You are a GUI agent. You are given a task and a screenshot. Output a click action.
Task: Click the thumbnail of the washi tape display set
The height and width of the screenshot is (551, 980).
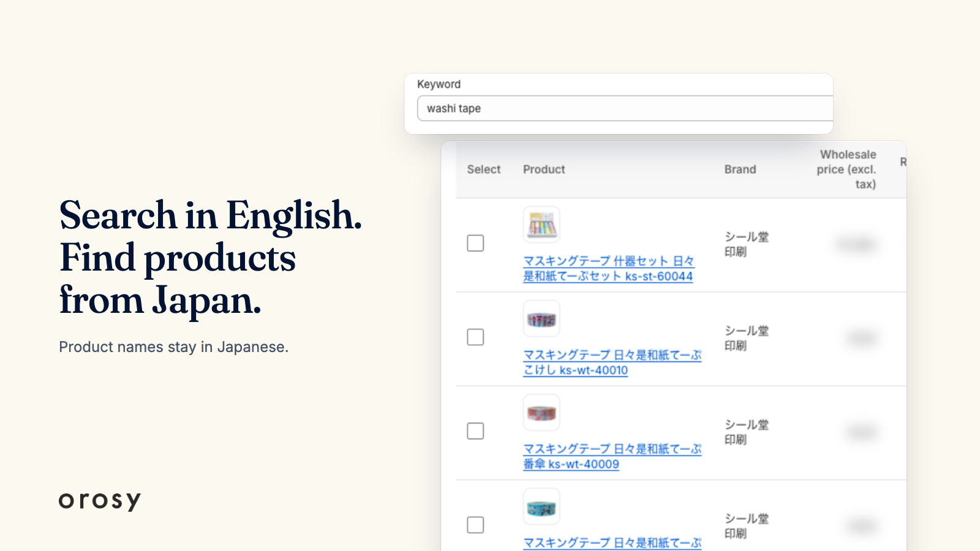click(541, 225)
